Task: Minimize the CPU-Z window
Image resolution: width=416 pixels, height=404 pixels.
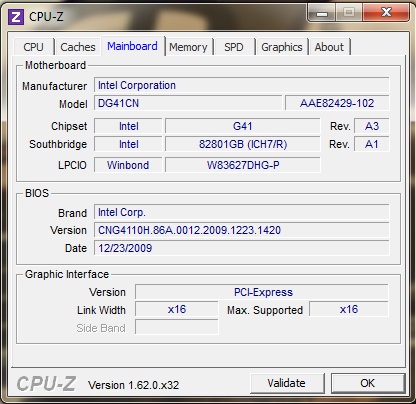Action: (321, 13)
